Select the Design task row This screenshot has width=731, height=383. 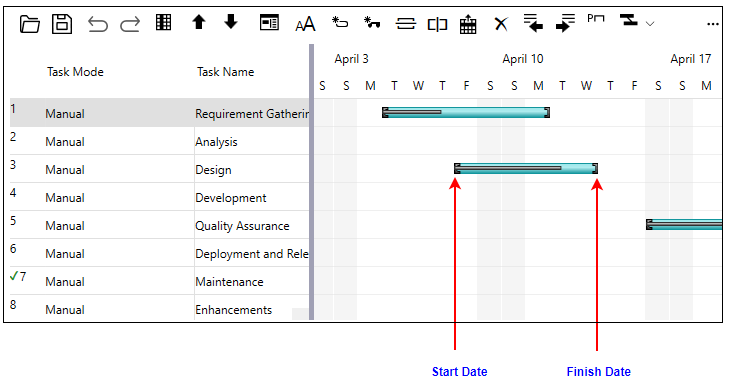tap(159, 169)
